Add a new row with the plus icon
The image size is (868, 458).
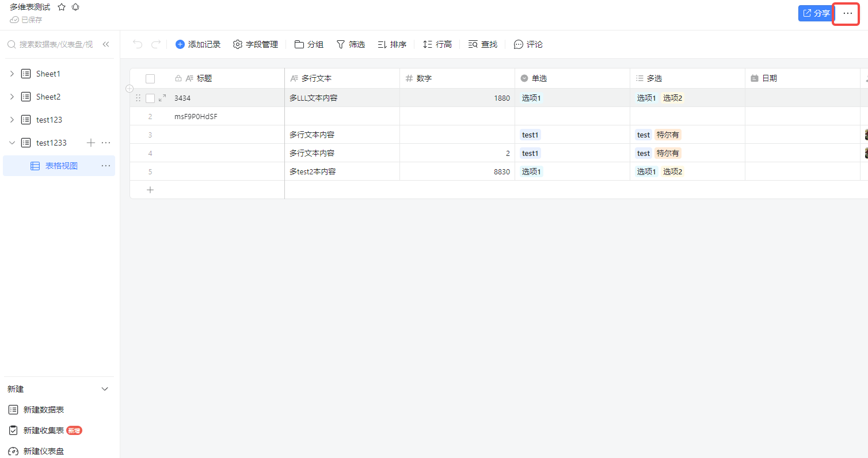(x=150, y=190)
